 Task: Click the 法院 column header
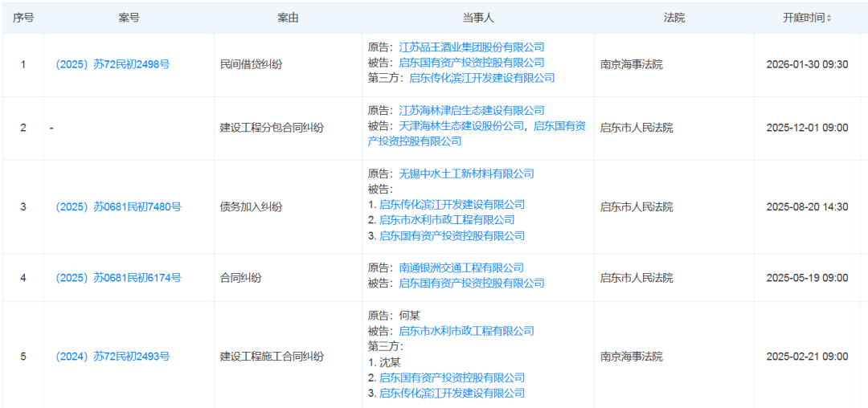[674, 18]
